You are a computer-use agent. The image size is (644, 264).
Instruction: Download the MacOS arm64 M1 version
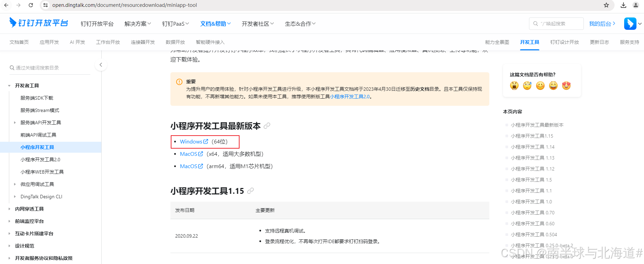pos(192,166)
